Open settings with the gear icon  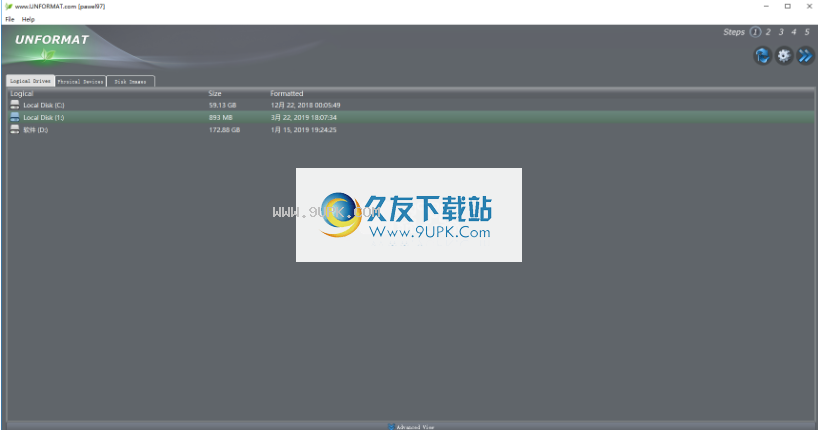pos(784,55)
